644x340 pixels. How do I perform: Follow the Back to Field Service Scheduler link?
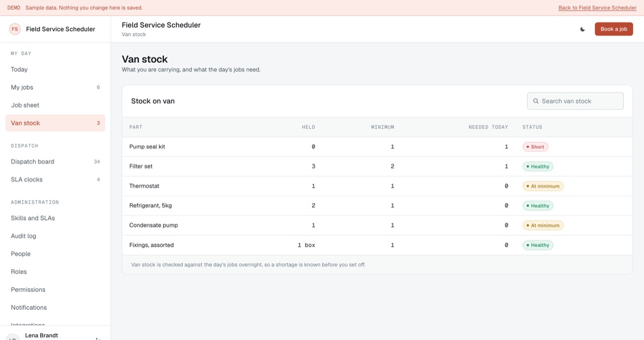(x=597, y=8)
